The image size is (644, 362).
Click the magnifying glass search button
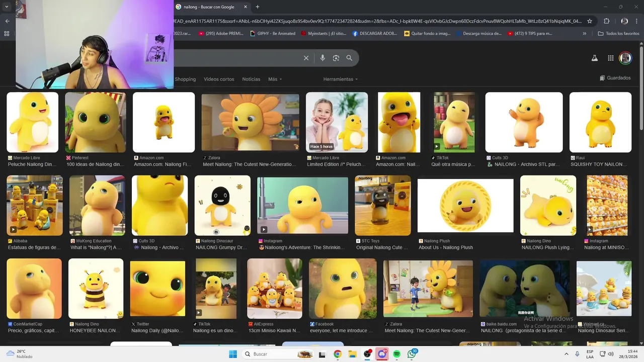pos(349,58)
